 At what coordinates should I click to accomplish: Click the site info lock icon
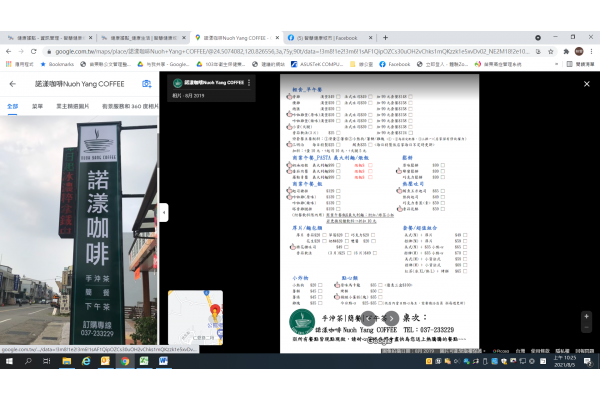click(49, 51)
